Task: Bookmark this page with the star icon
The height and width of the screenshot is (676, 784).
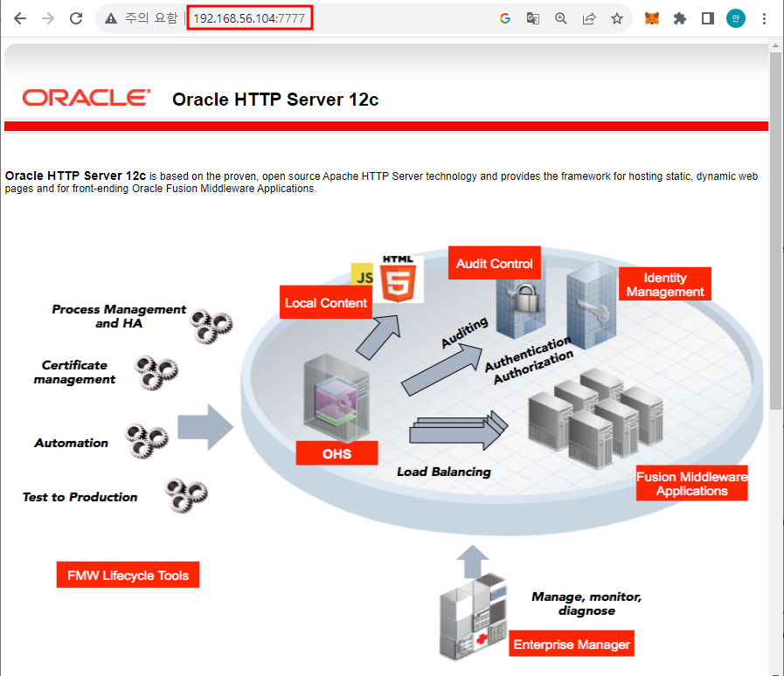Action: click(617, 18)
